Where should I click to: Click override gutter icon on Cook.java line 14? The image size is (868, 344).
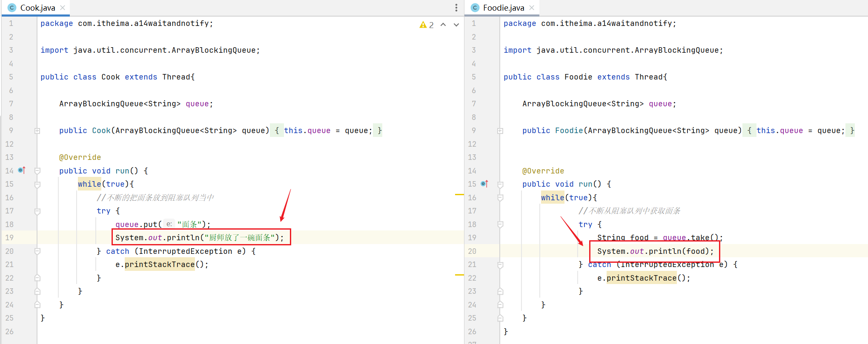tap(22, 170)
